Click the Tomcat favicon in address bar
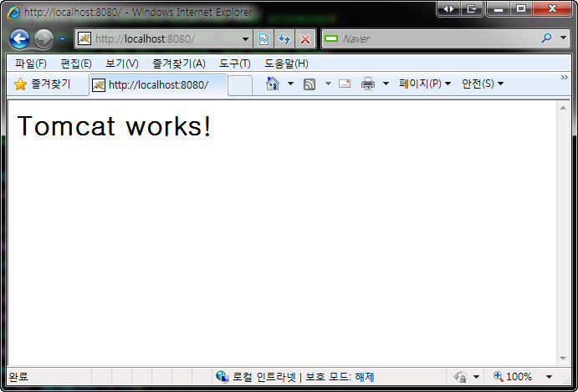578x392 pixels. (x=84, y=38)
